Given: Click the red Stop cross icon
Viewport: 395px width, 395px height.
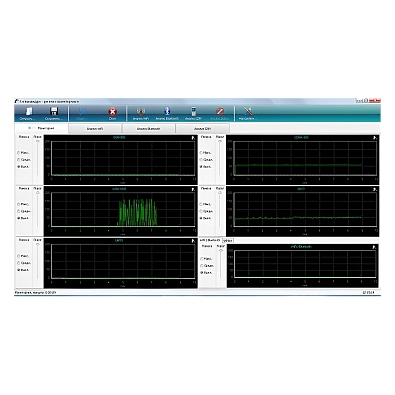Looking at the screenshot, I should pos(113,111).
